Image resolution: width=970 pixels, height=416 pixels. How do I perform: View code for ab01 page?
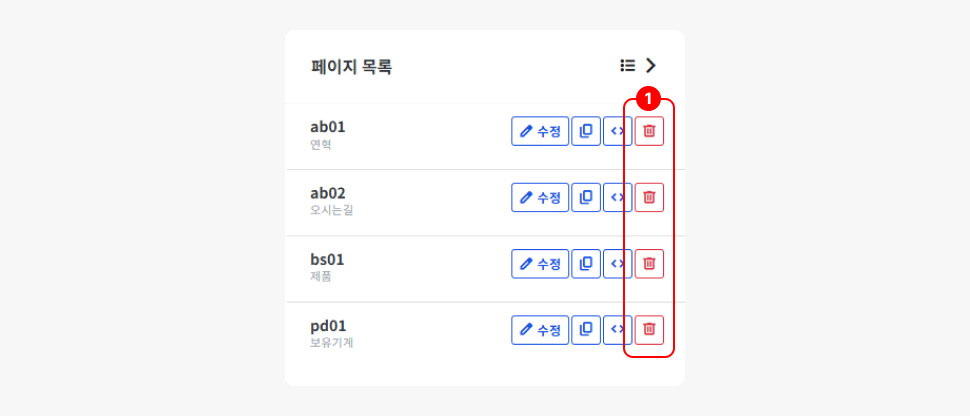pyautogui.click(x=616, y=131)
